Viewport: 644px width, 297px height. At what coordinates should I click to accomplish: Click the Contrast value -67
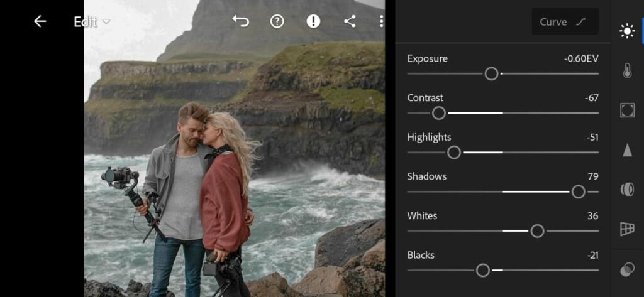591,98
